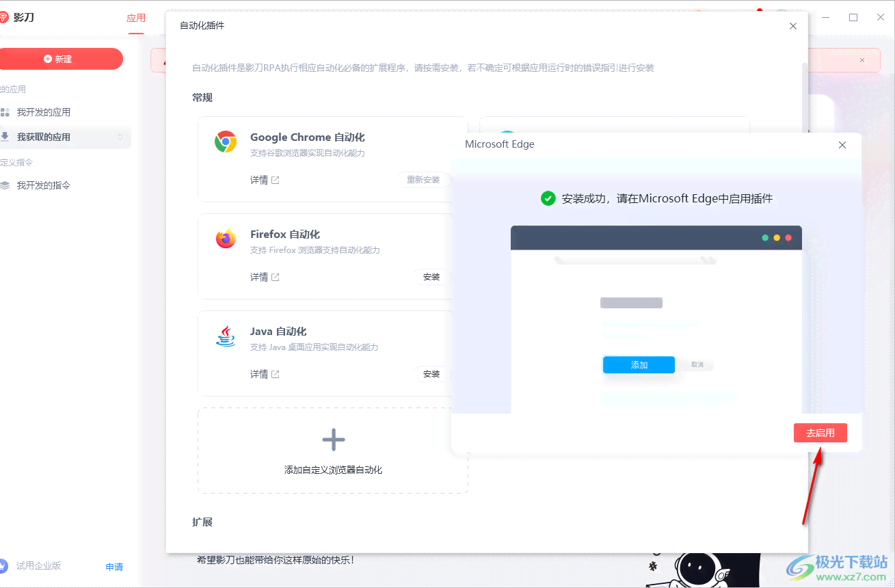This screenshot has width=895, height=588.
Task: Click 重新安装 for Google Chrome automation
Action: pyautogui.click(x=423, y=180)
